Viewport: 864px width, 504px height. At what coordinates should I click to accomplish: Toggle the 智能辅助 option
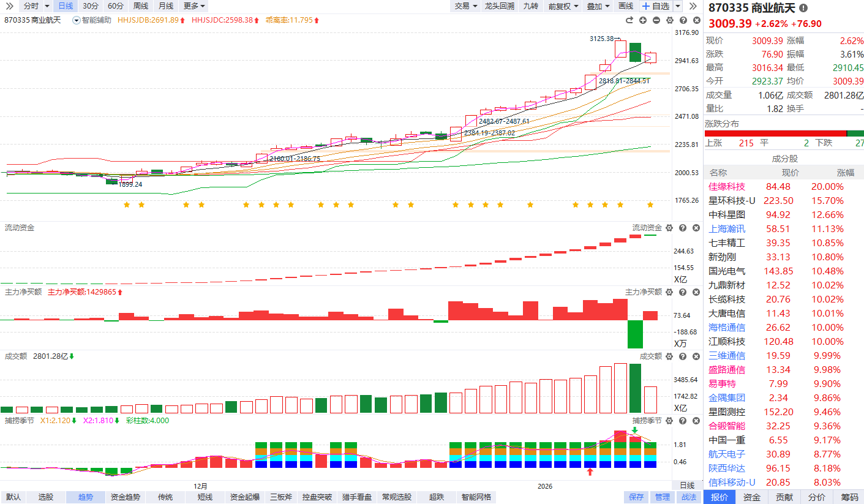point(92,20)
